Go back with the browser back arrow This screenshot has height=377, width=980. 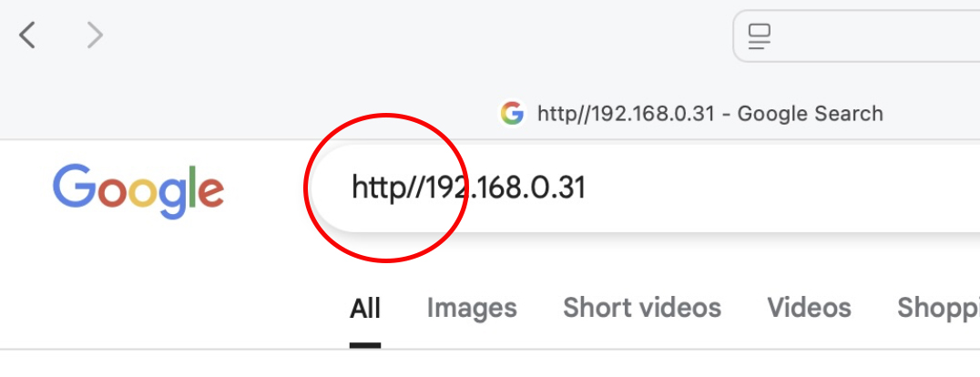point(27,36)
